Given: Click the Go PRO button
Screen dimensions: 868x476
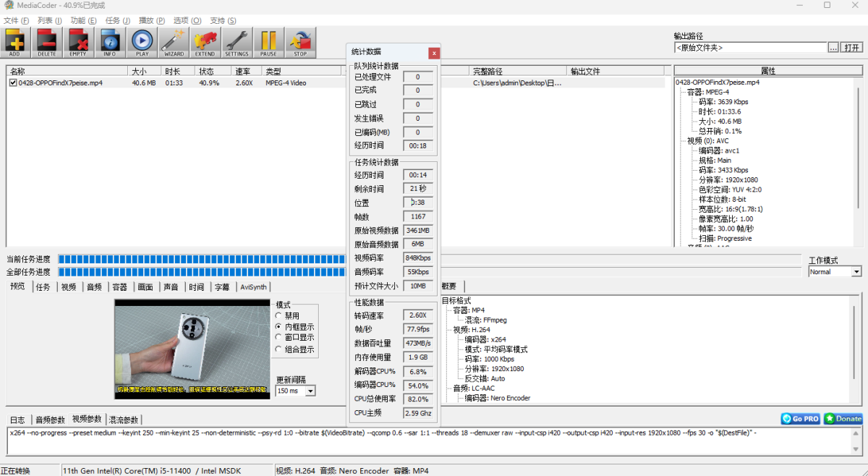Looking at the screenshot, I should pos(800,419).
